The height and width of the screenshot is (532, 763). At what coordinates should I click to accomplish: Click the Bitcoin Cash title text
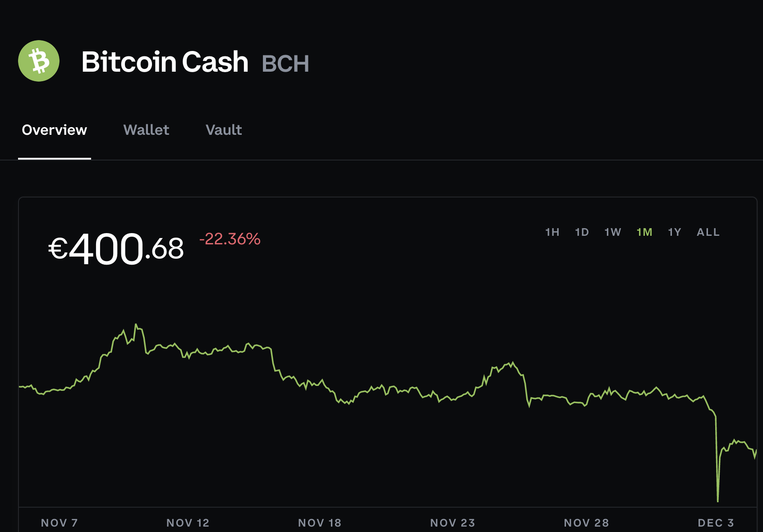coord(165,62)
